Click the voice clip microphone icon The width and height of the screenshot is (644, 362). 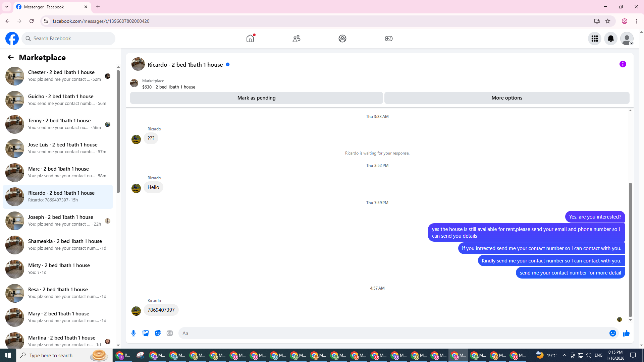coord(133,333)
